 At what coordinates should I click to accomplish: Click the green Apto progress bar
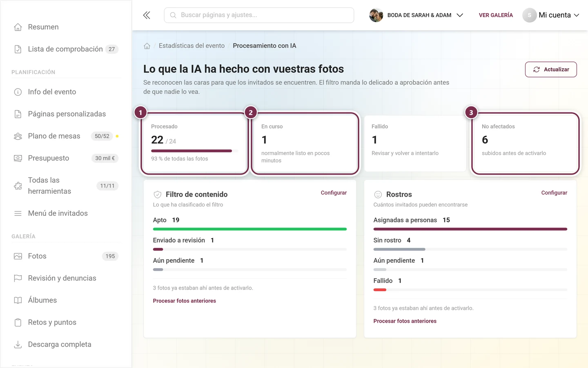click(250, 229)
